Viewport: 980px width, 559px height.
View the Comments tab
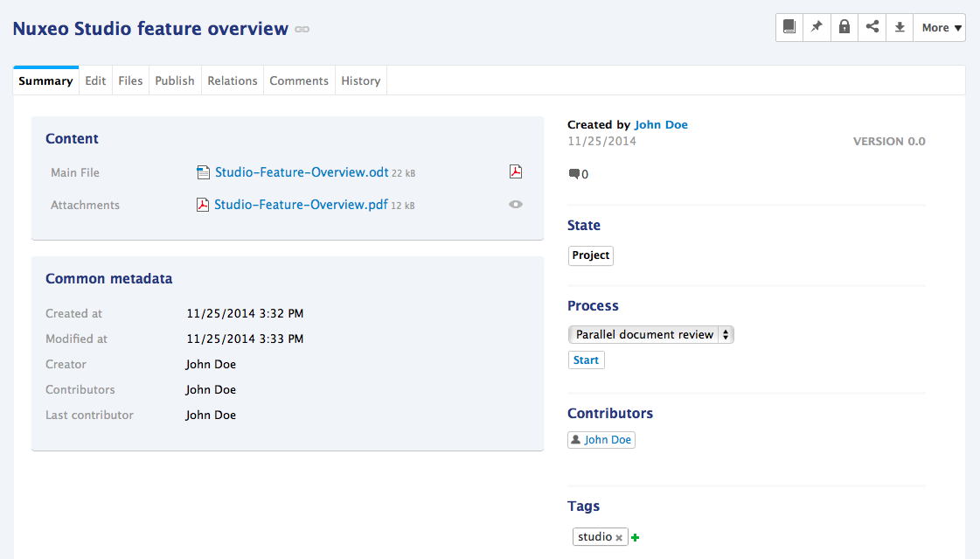point(299,80)
